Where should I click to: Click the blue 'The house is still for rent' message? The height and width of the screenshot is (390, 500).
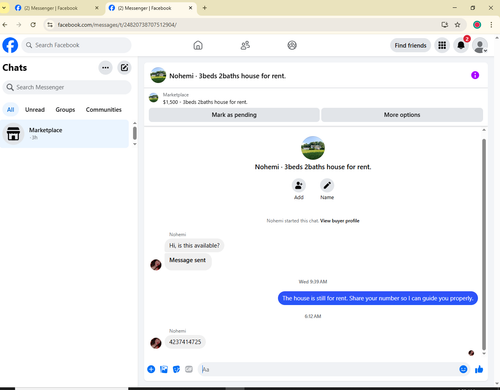[x=378, y=298]
